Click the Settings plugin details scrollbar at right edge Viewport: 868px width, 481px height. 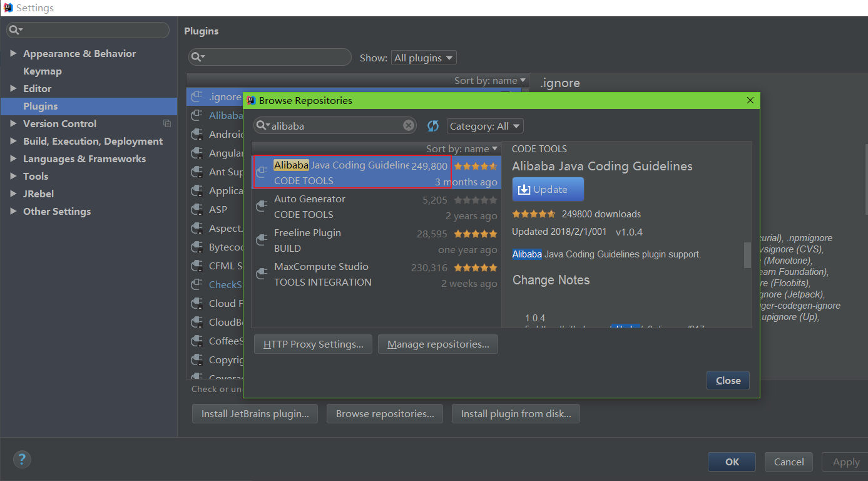[x=866, y=180]
